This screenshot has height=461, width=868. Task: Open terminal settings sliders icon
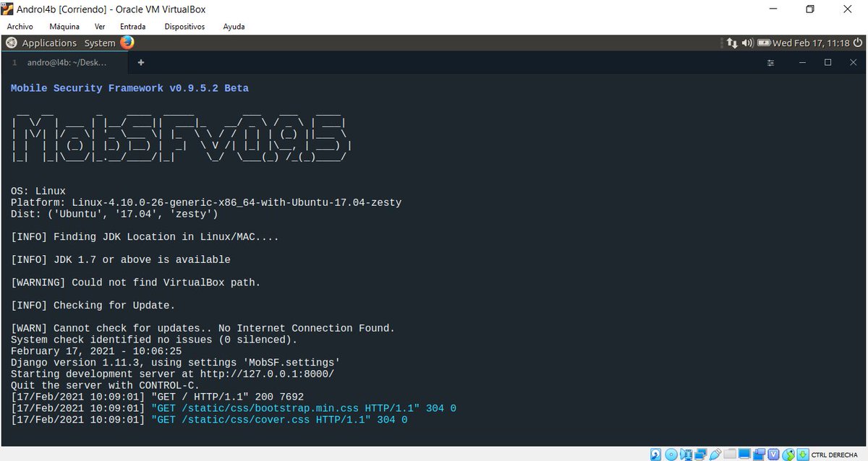coord(770,63)
